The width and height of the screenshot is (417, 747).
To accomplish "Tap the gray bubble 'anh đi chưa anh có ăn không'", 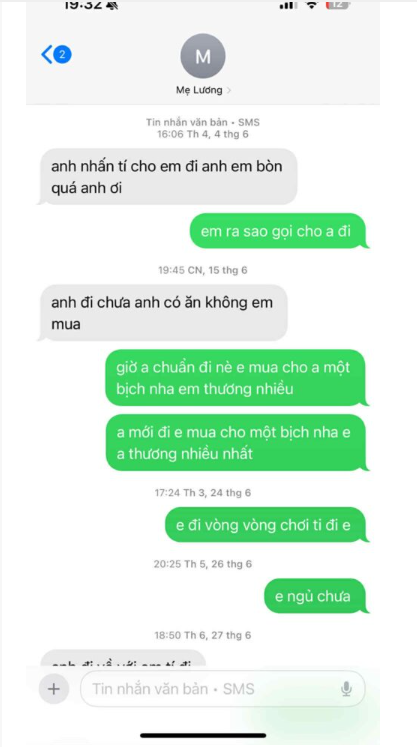I will [163, 313].
